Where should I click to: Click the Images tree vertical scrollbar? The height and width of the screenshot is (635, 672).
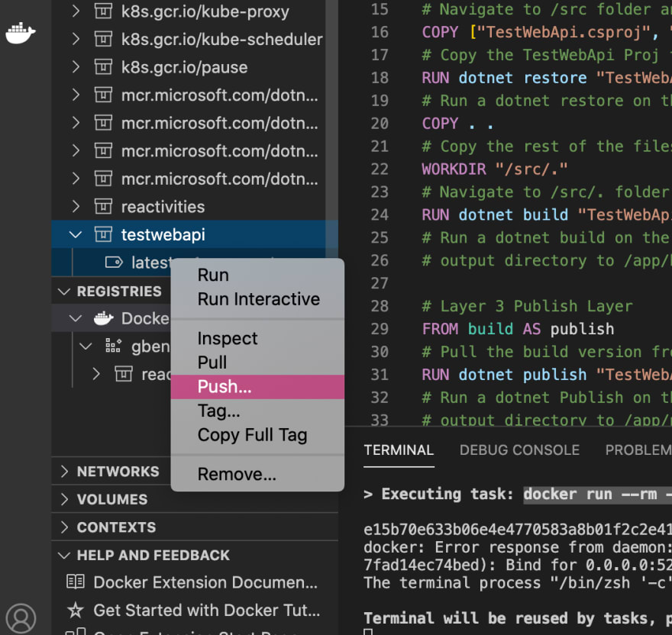point(331,128)
